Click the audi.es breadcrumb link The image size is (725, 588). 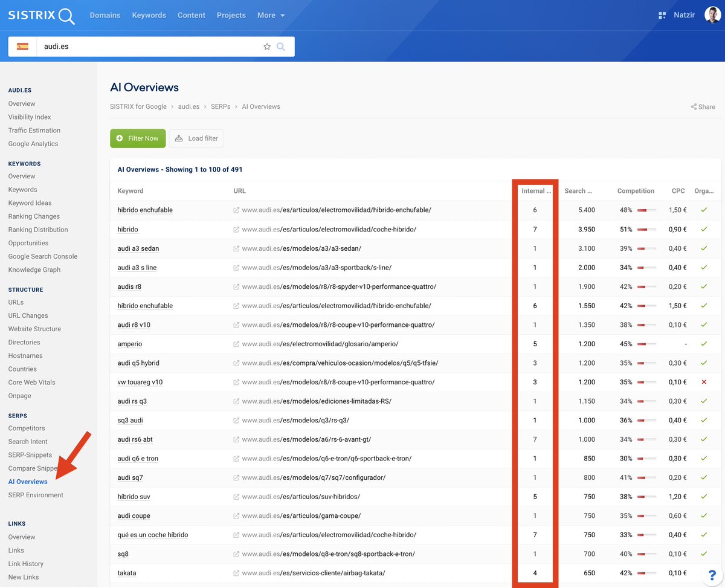[x=188, y=107]
